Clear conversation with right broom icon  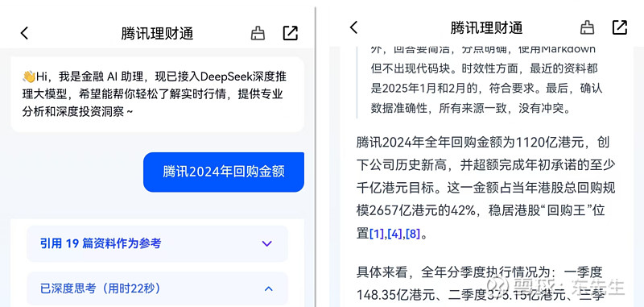click(x=588, y=27)
